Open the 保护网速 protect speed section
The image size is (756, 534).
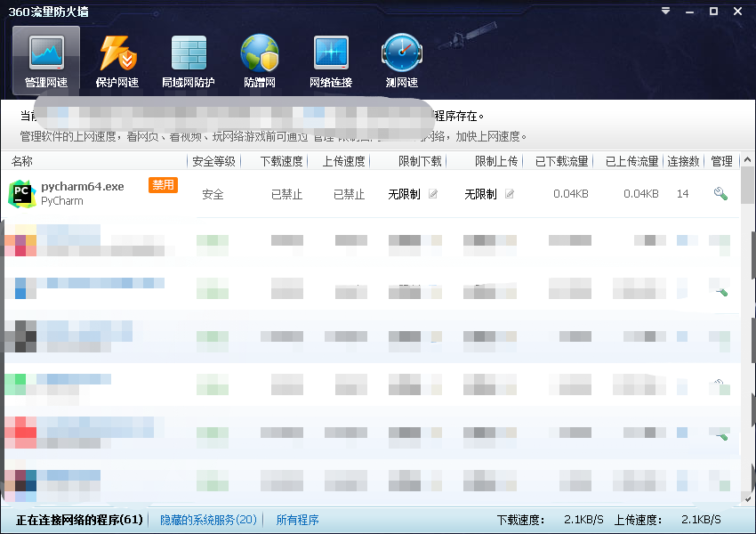tap(117, 61)
